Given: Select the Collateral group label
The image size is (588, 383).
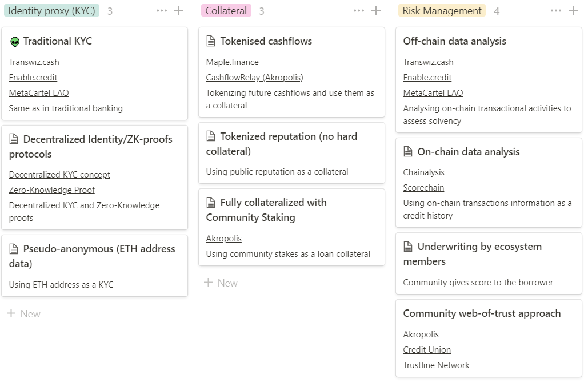Looking at the screenshot, I should 226,10.
